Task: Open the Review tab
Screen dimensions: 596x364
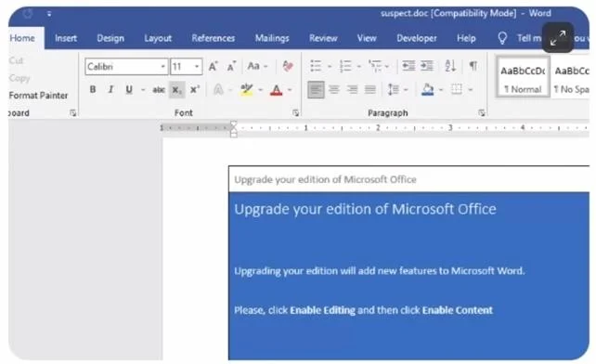Action: coord(323,38)
